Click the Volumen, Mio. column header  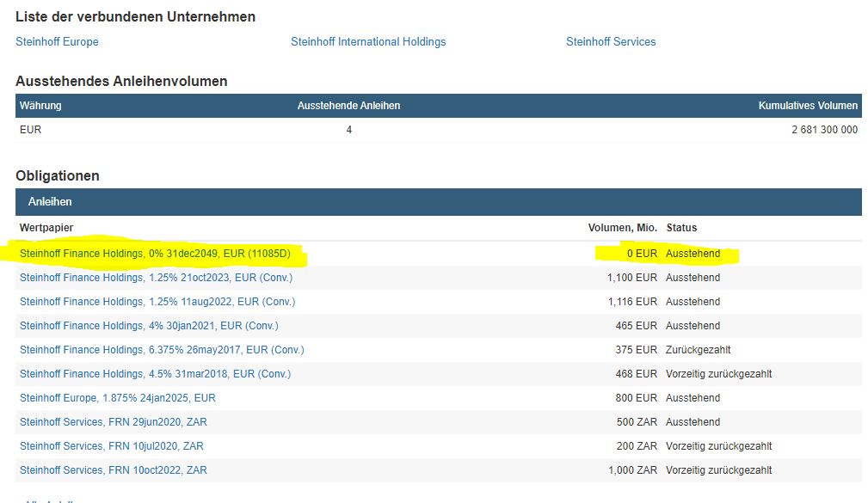point(622,228)
